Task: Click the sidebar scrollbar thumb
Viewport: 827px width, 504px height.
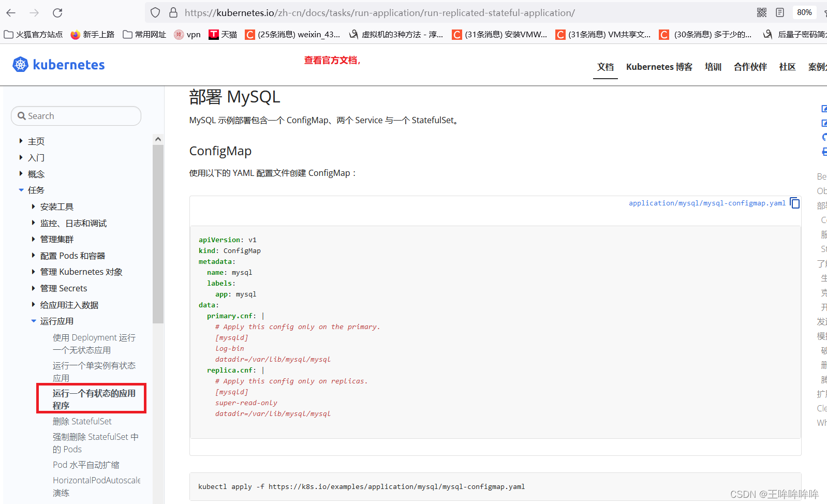Action: (158, 234)
